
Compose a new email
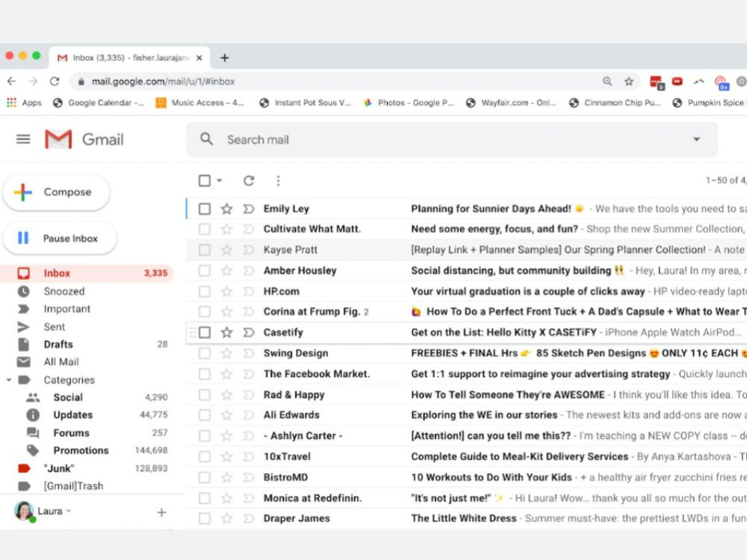coord(57,192)
